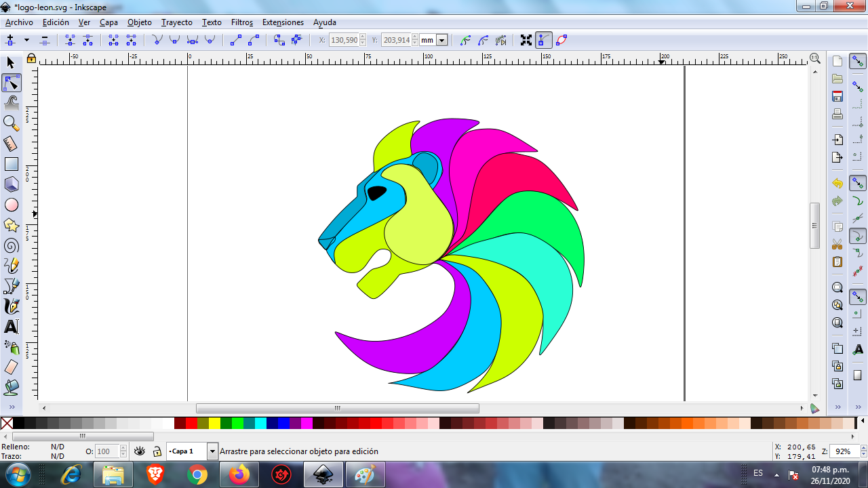Toggle snap bounding boxes button

point(858,87)
